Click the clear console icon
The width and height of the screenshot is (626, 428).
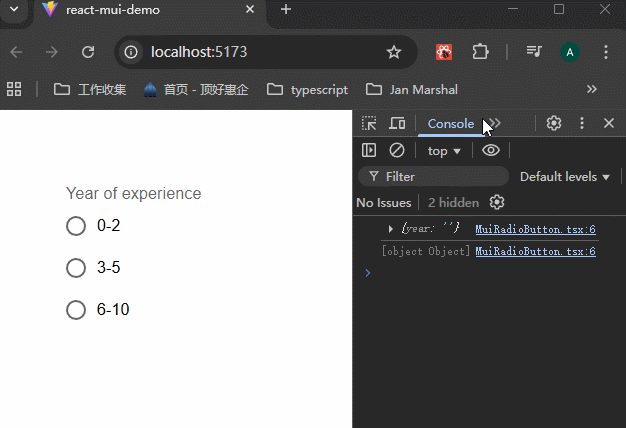click(x=397, y=150)
